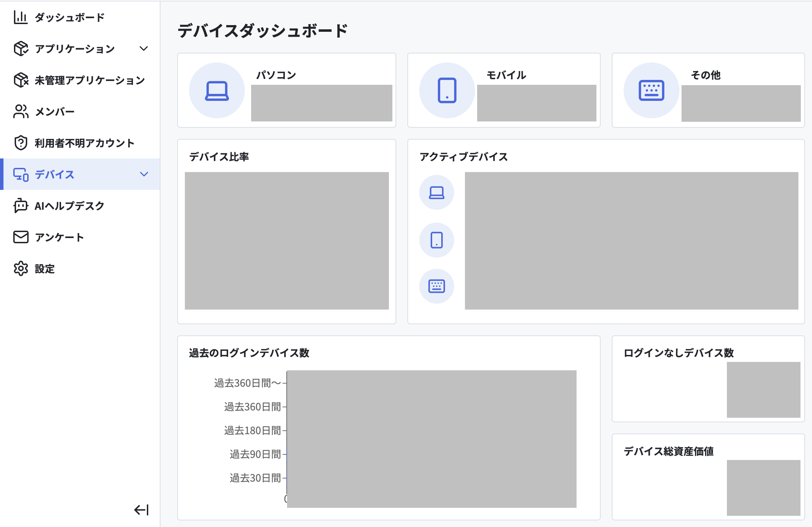Click the 過去360日間〜 axis label
This screenshot has width=812, height=527.
[x=247, y=383]
